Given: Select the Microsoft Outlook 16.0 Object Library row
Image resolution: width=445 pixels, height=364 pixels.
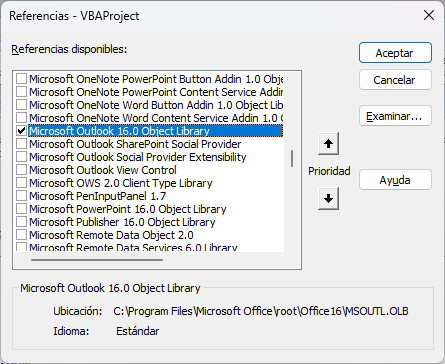Looking at the screenshot, I should tap(156, 131).
